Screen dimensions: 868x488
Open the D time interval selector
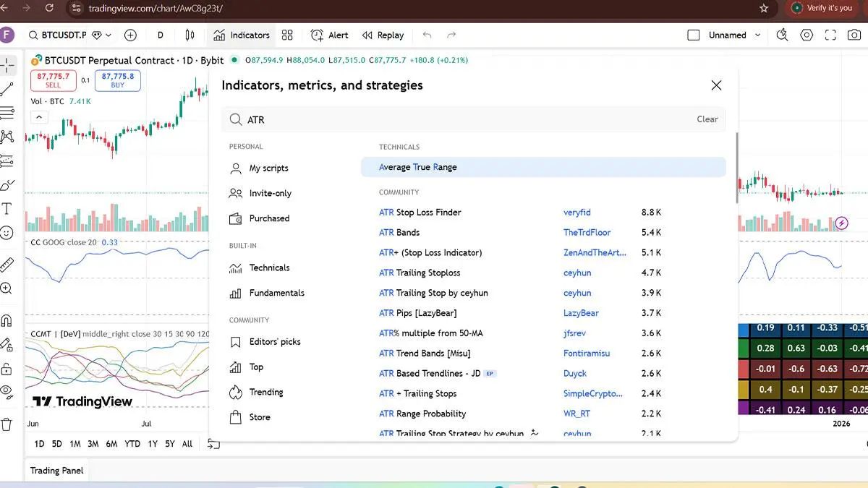(160, 35)
